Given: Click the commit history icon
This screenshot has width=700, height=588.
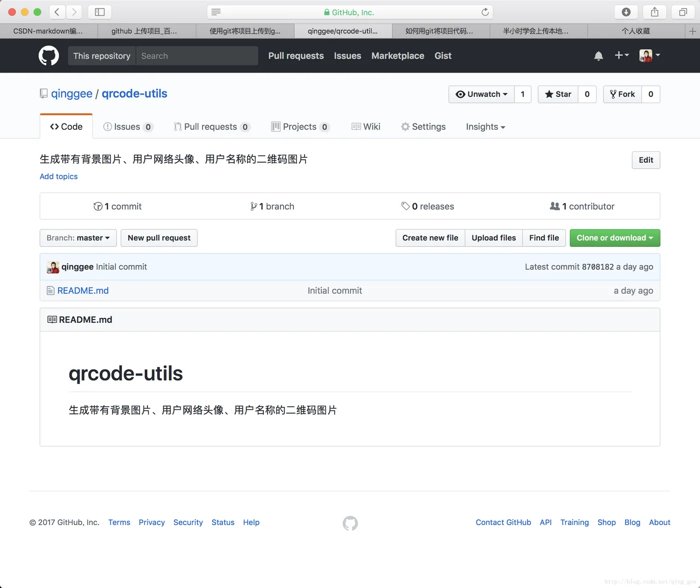Looking at the screenshot, I should pyautogui.click(x=98, y=206).
